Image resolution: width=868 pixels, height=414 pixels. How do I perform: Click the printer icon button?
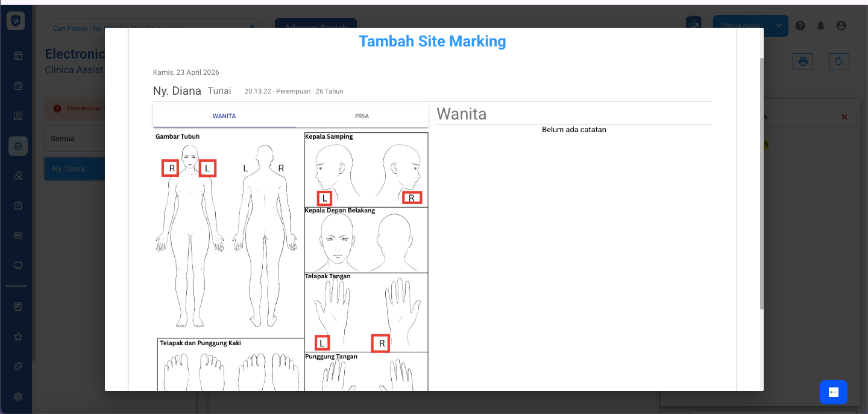point(803,61)
